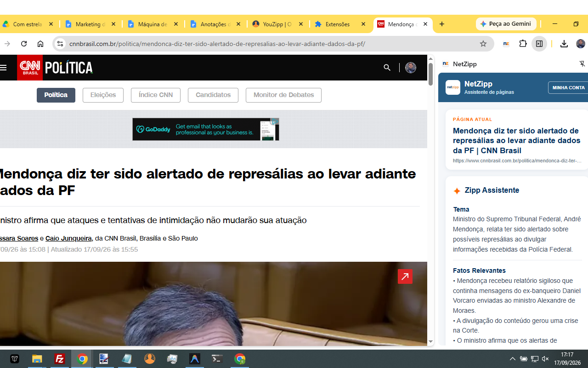Open author Caio Junqueira's link
The height and width of the screenshot is (368, 588).
pyautogui.click(x=68, y=238)
